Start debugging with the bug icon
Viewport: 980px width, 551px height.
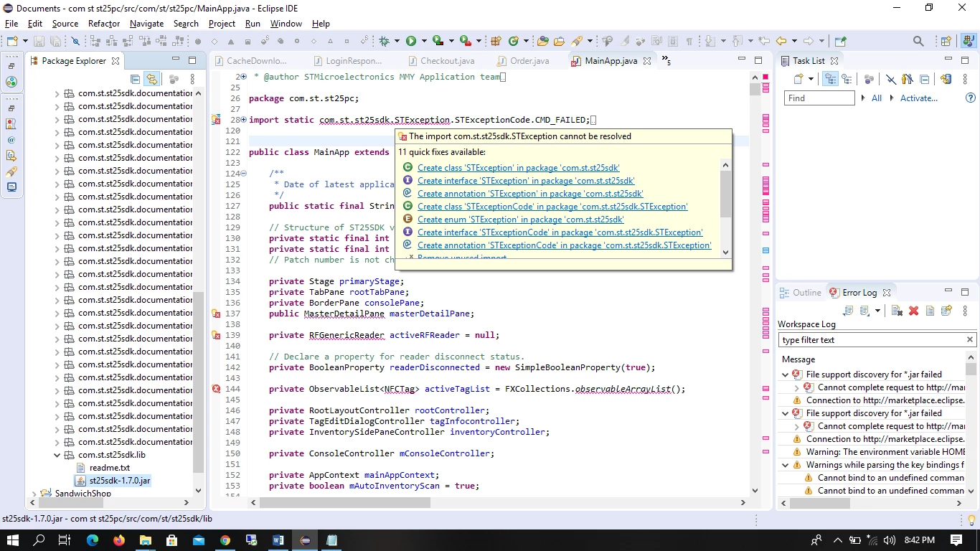pos(385,42)
